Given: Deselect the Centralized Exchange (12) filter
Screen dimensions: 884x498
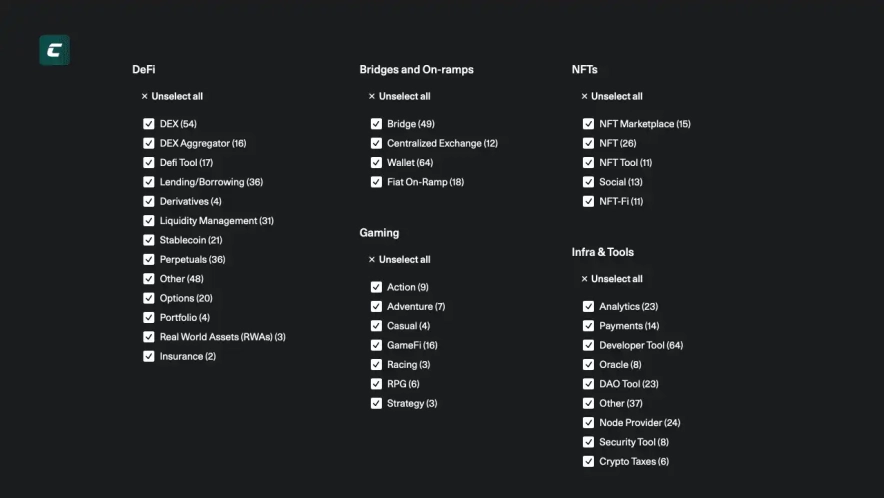Looking at the screenshot, I should pyautogui.click(x=376, y=143).
